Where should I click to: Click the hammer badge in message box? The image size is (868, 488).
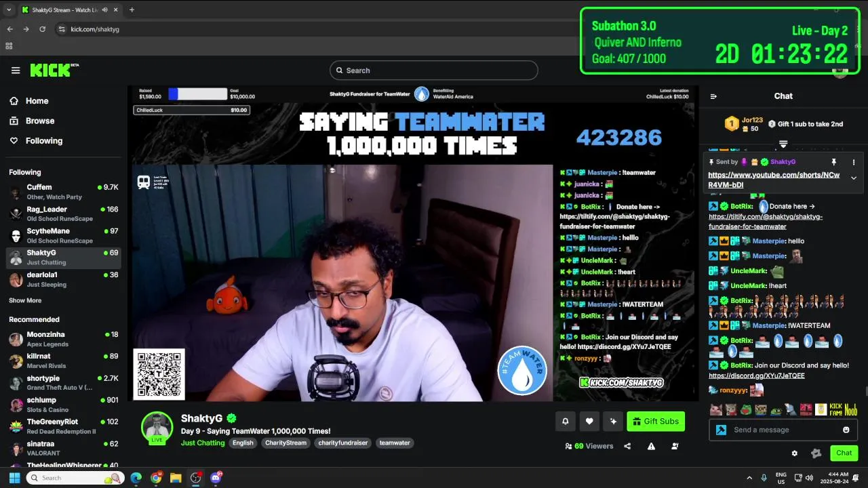pos(721,430)
